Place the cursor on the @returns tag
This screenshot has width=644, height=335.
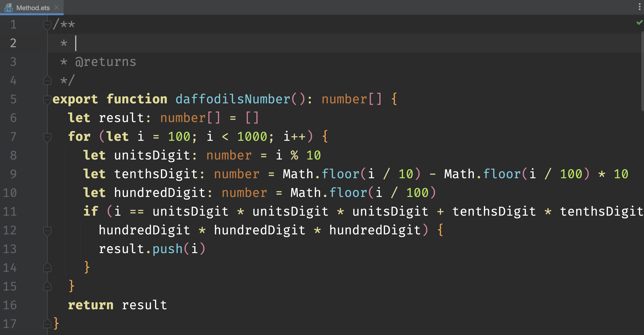pos(106,62)
